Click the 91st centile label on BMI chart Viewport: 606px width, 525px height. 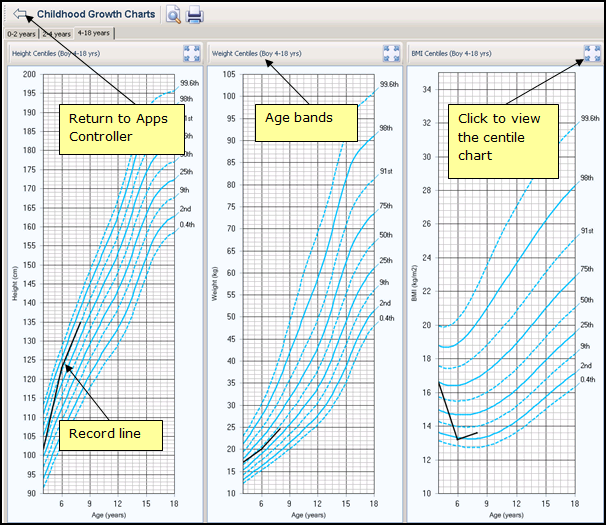[588, 230]
